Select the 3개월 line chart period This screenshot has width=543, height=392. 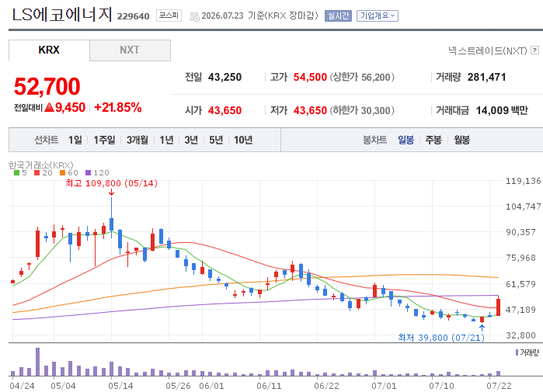pos(137,140)
